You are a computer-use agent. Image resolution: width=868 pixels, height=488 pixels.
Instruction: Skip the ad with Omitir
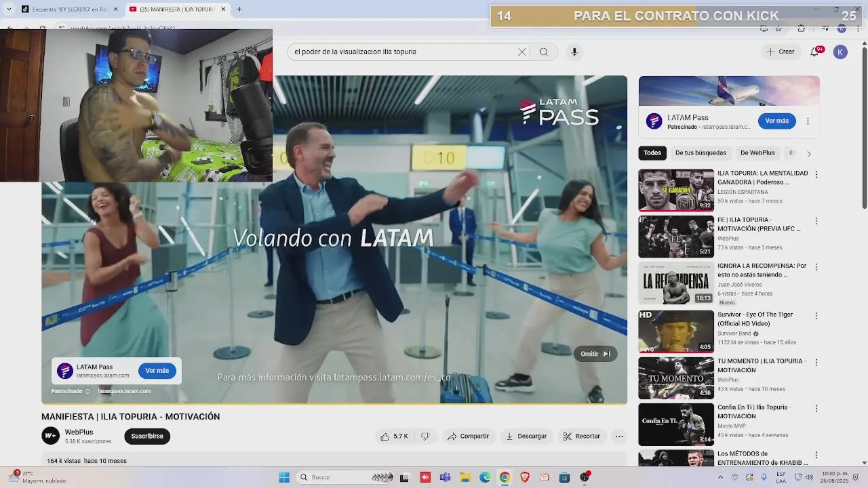595,354
